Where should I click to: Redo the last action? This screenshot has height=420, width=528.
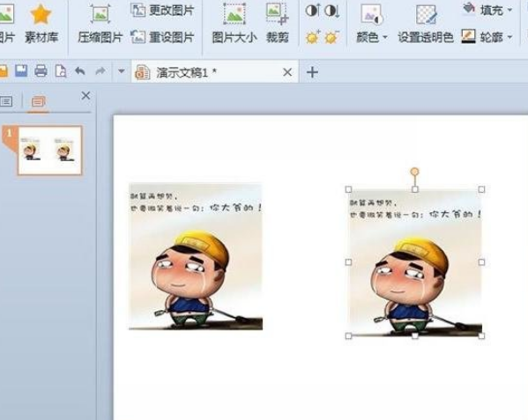100,71
